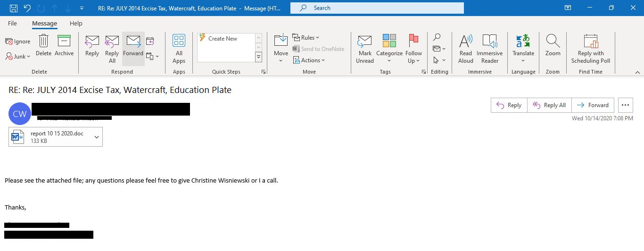Expand the report 10 15 2020.doc attachment options
Viewport: 644px width, 251px height.
point(97,137)
